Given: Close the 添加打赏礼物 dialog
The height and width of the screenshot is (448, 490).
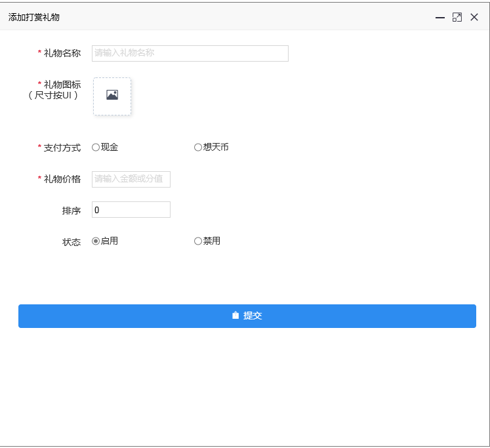Looking at the screenshot, I should (x=474, y=17).
